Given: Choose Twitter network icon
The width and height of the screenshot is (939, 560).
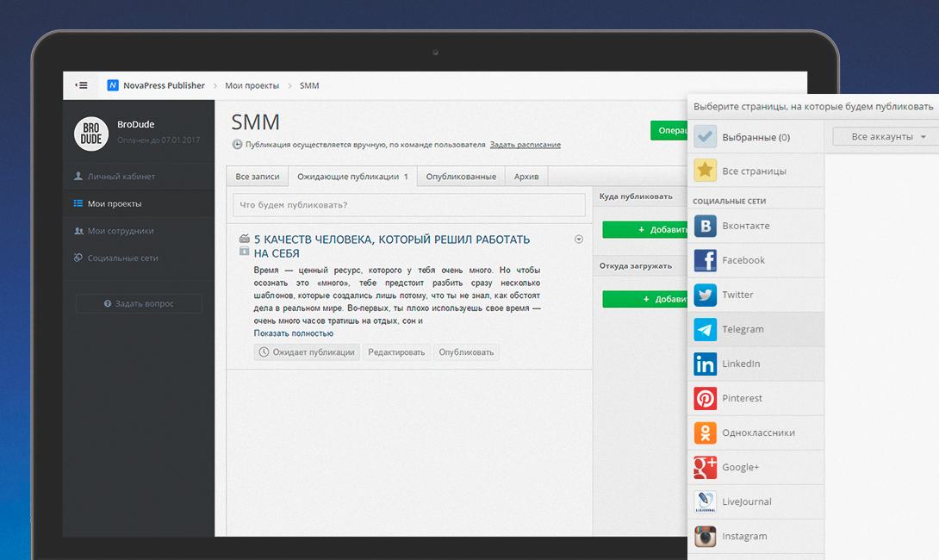Looking at the screenshot, I should pyautogui.click(x=705, y=295).
